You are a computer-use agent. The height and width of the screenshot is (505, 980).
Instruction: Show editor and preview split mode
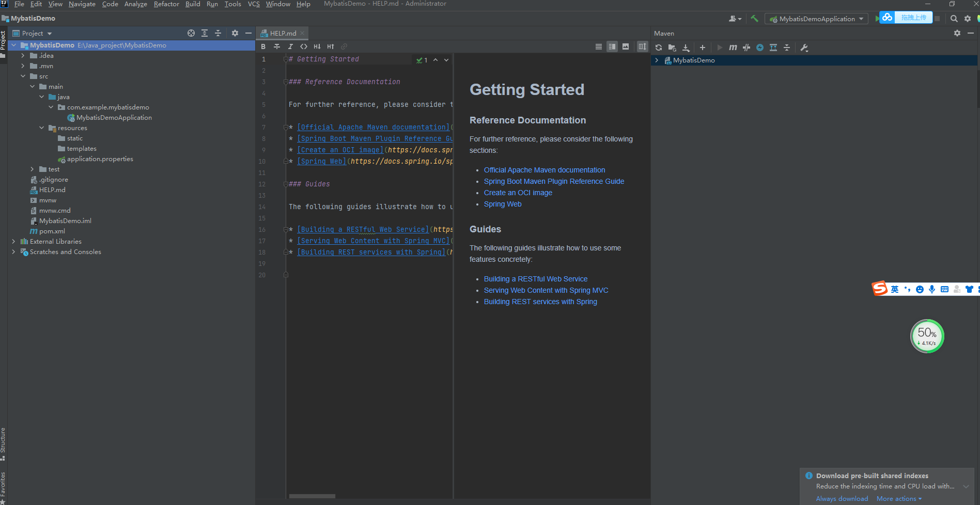tap(612, 46)
